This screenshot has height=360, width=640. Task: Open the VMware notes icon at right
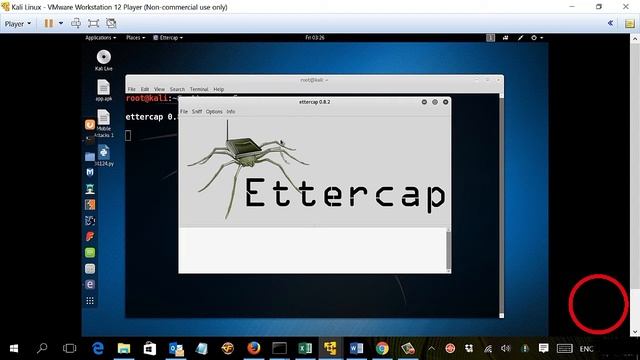tap(629, 23)
